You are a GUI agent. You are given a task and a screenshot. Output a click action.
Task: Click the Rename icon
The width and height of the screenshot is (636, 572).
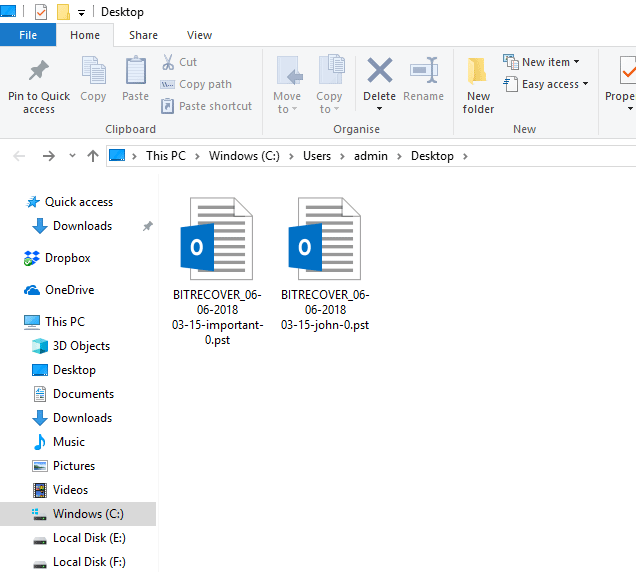[x=423, y=71]
